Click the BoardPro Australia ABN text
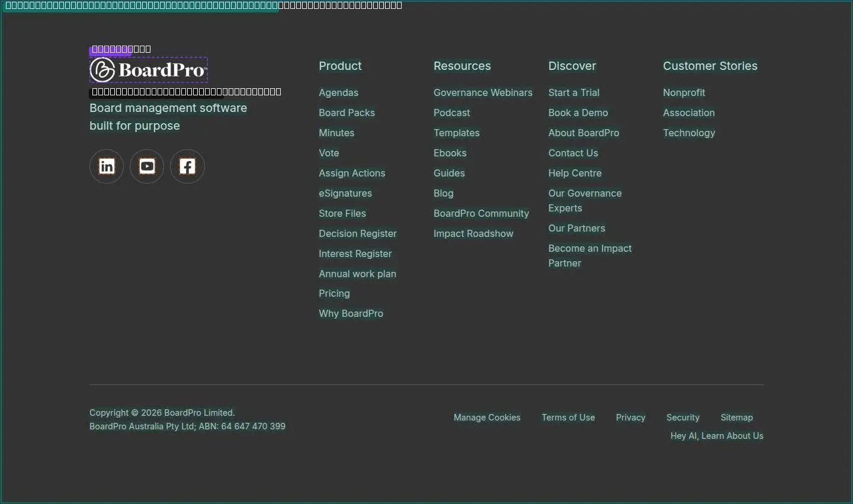Screen dimensions: 853x504 click(187, 426)
